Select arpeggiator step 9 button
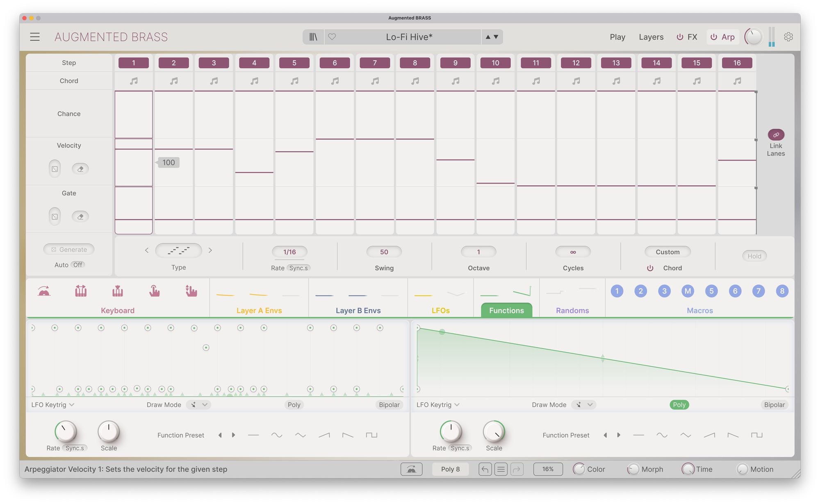 [x=455, y=63]
